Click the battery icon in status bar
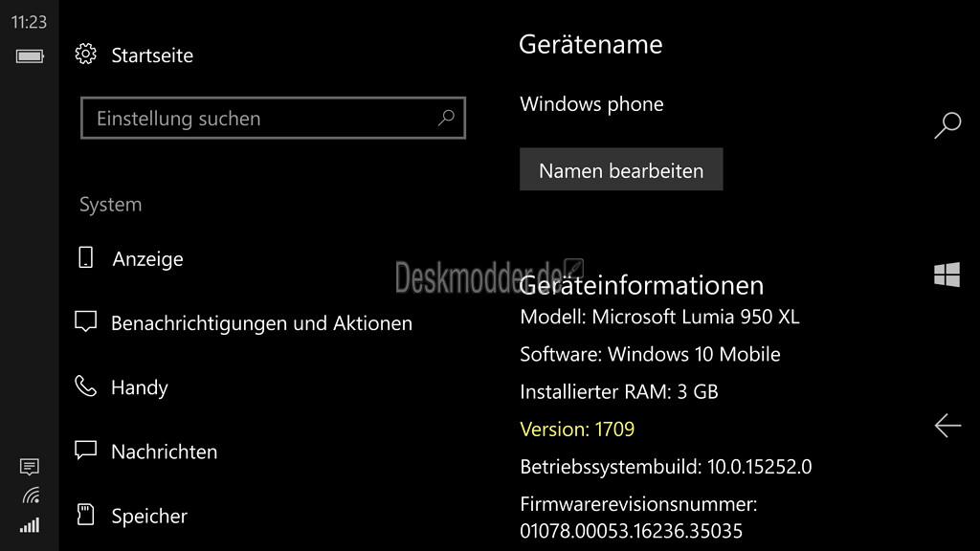 tap(30, 56)
